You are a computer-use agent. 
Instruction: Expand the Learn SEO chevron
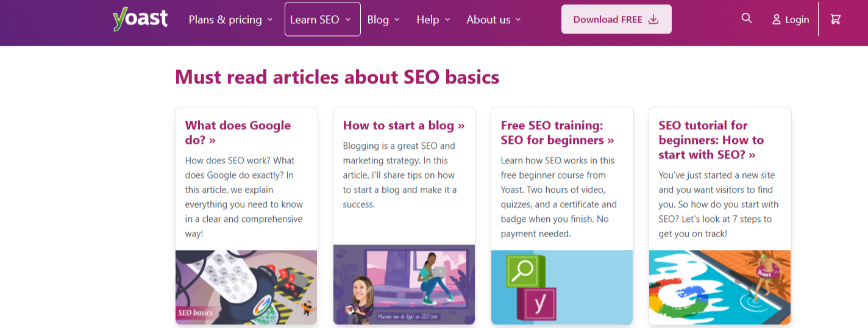(x=348, y=20)
